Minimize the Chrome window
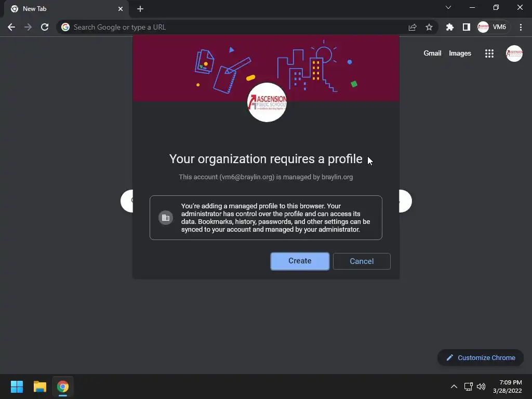The image size is (532, 399). tap(472, 7)
